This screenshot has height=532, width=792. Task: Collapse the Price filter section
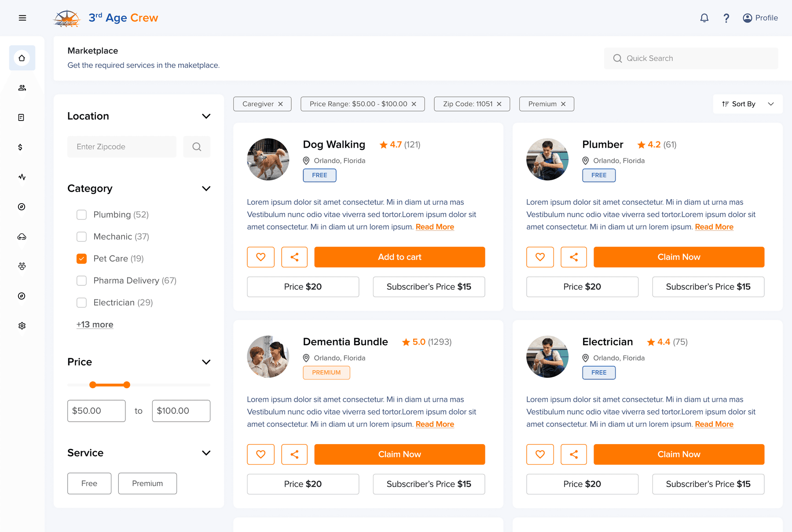click(206, 362)
